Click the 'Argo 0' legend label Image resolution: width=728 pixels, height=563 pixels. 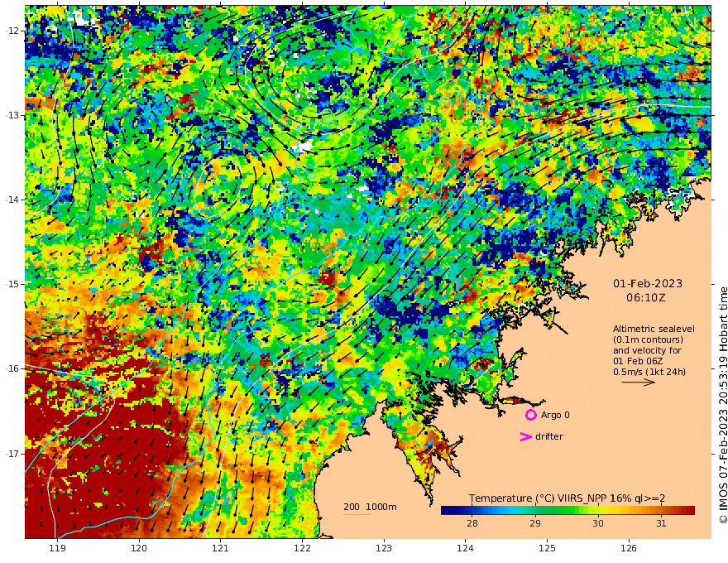(x=555, y=415)
